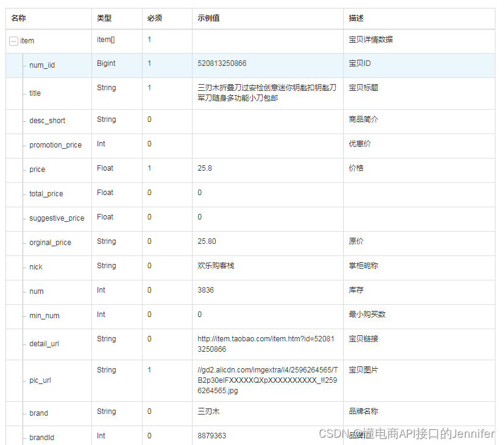Screen dimensions: 504x445
Task: Select the detail_url field name
Action: [x=44, y=344]
